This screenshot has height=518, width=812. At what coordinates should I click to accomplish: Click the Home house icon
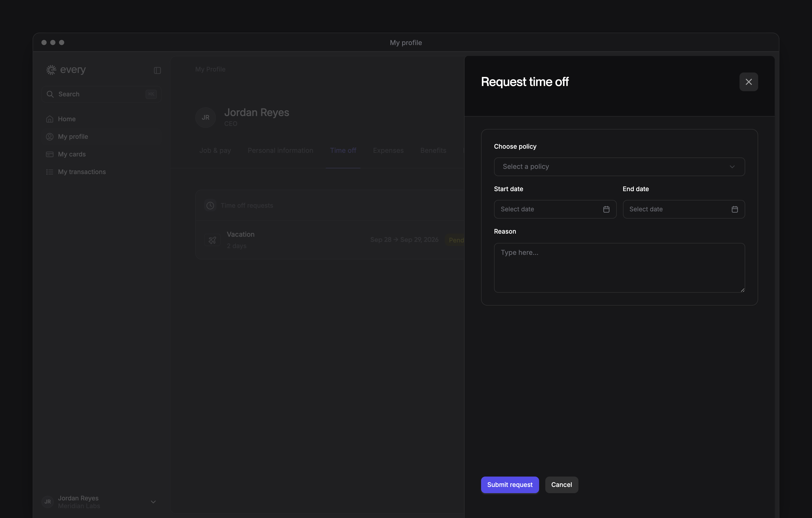[x=49, y=119]
